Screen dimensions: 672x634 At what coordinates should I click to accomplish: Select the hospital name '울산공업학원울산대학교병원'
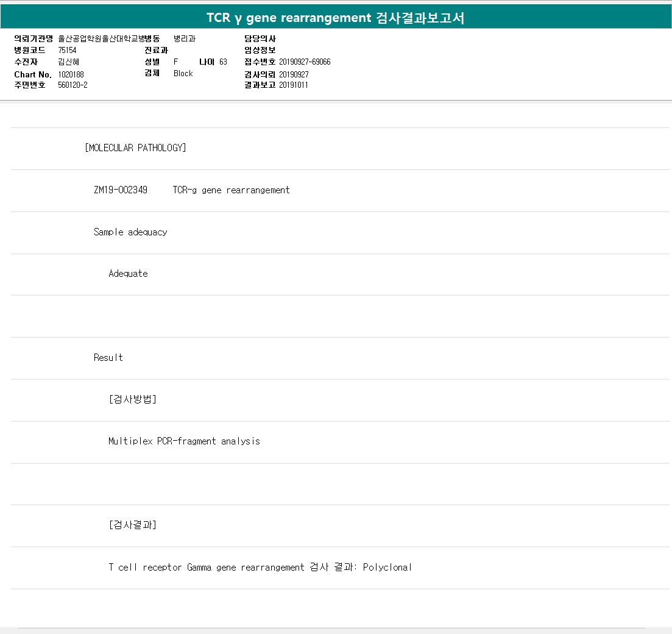coord(101,38)
